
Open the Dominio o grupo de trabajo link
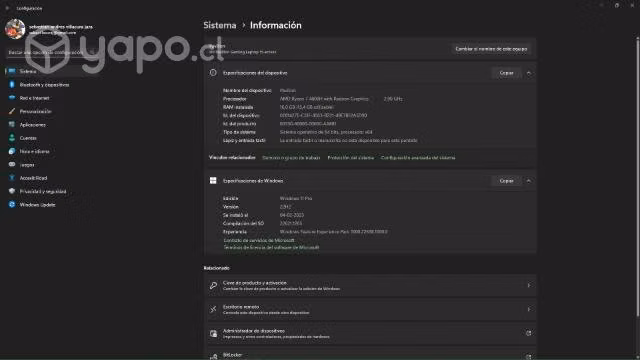291,158
